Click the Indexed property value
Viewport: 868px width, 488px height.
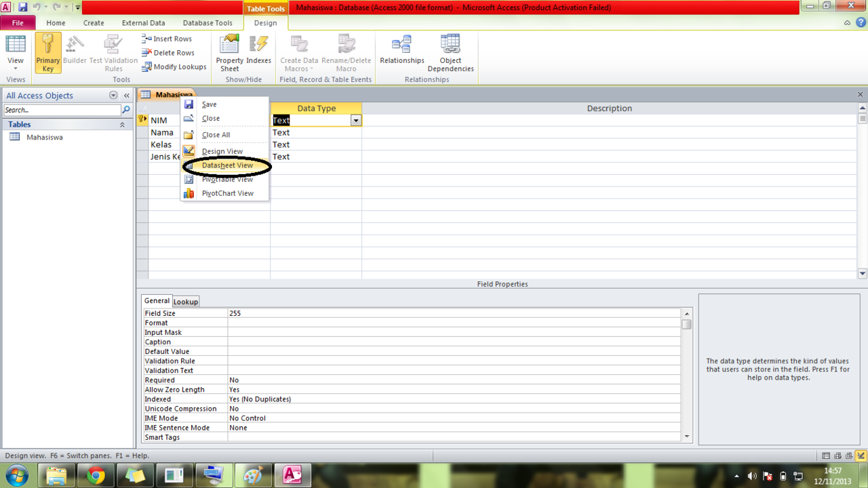(x=454, y=399)
